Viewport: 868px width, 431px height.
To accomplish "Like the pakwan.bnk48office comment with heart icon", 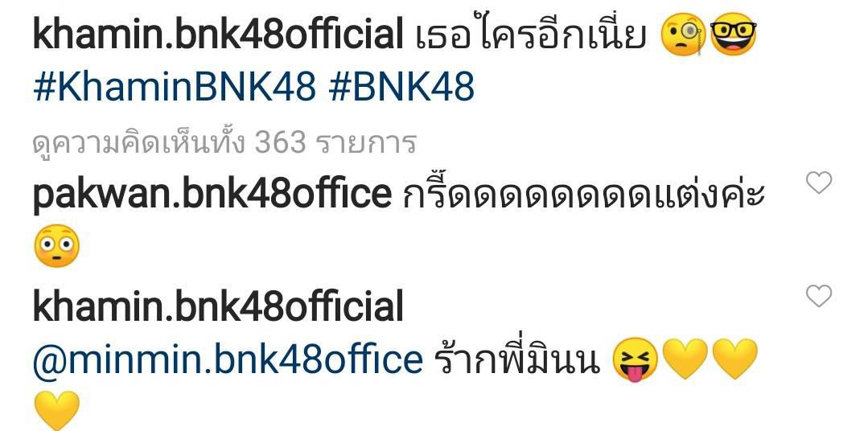I will coord(818,183).
